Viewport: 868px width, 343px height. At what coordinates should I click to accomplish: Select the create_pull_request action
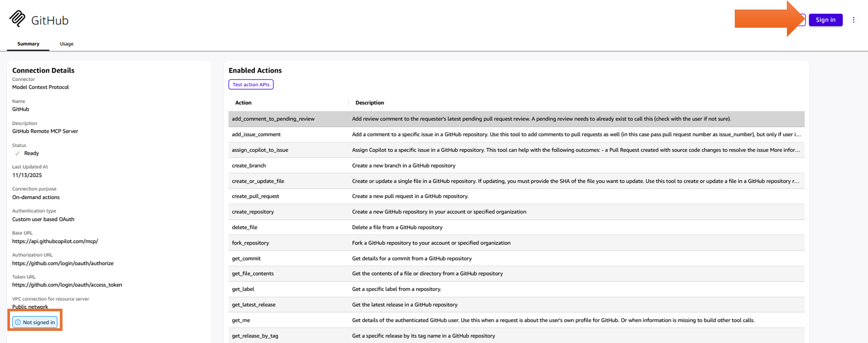point(255,196)
